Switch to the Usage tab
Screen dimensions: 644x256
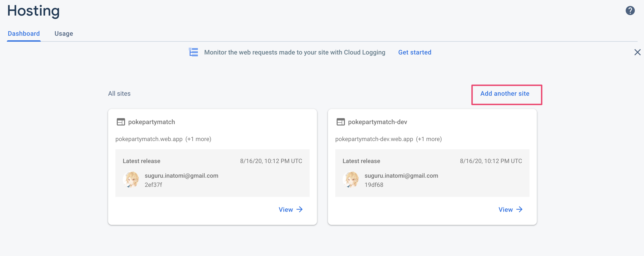[64, 34]
